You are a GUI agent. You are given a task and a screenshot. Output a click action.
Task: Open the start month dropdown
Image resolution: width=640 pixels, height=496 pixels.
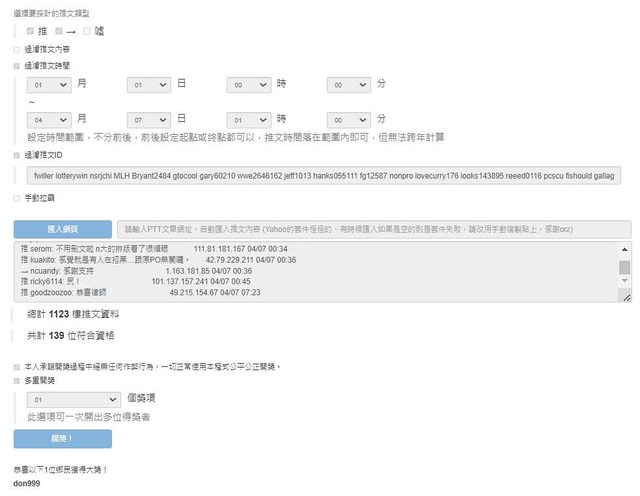tap(49, 85)
